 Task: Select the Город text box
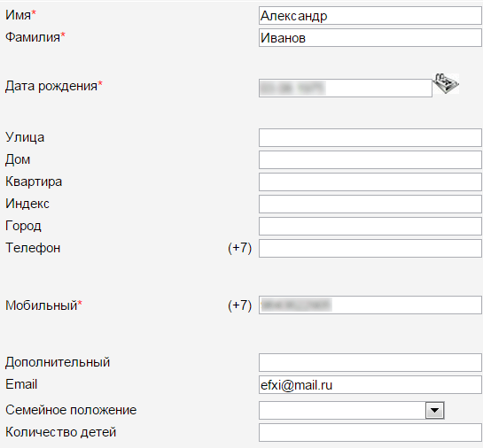(x=370, y=226)
